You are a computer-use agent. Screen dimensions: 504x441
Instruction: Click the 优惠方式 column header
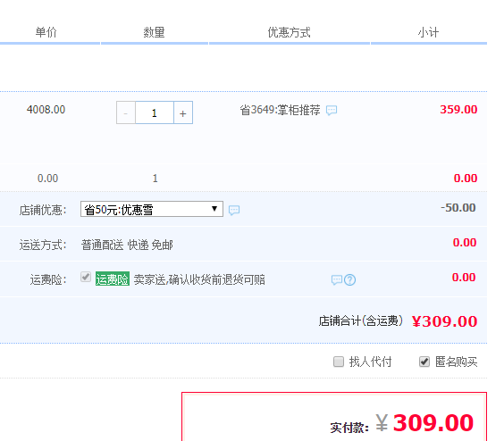tap(289, 32)
